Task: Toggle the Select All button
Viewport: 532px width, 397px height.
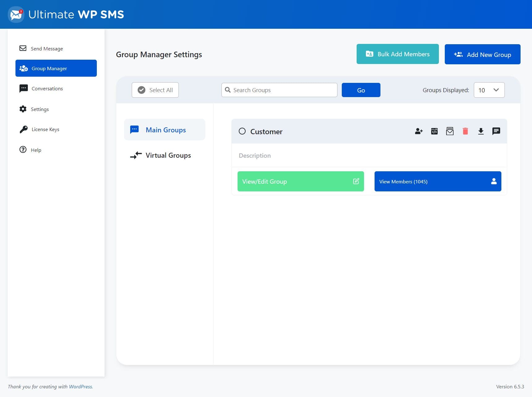Action: pos(155,90)
